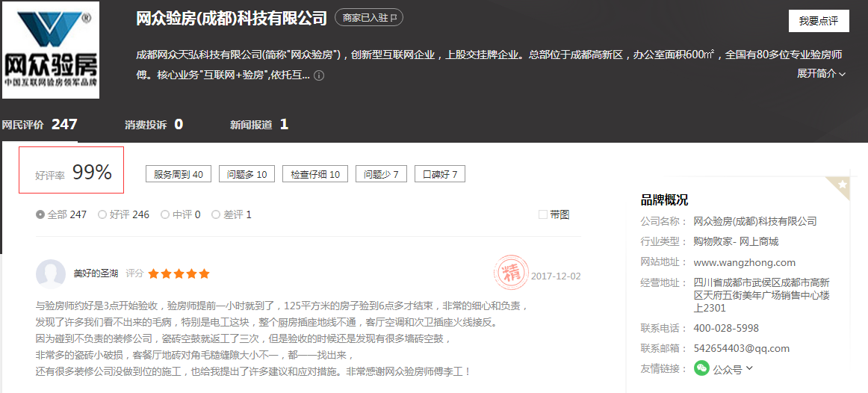Click the phone number 400-028-5998
Screen dimensions: 868x393
pyautogui.click(x=726, y=328)
